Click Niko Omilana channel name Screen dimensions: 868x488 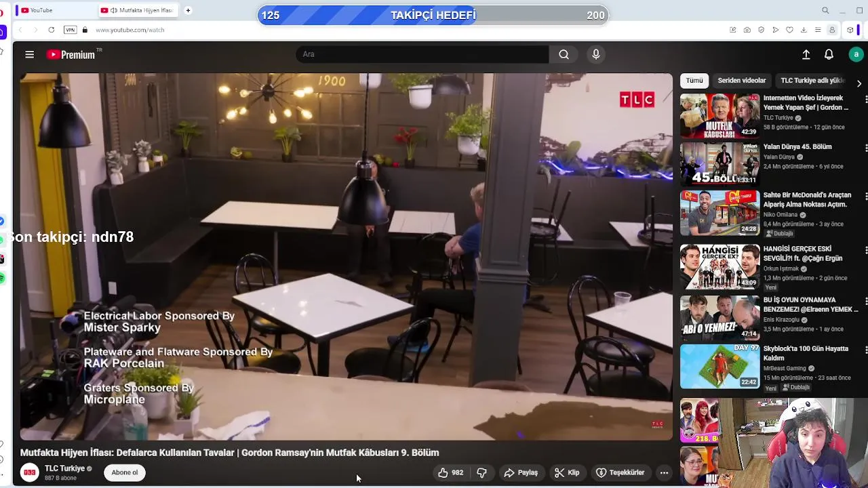click(781, 215)
